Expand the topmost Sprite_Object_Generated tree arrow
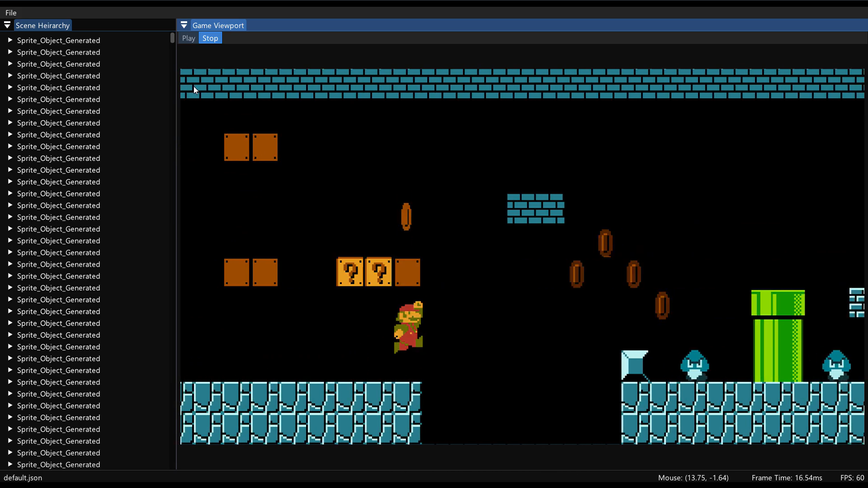Image resolution: width=868 pixels, height=488 pixels. [10, 40]
